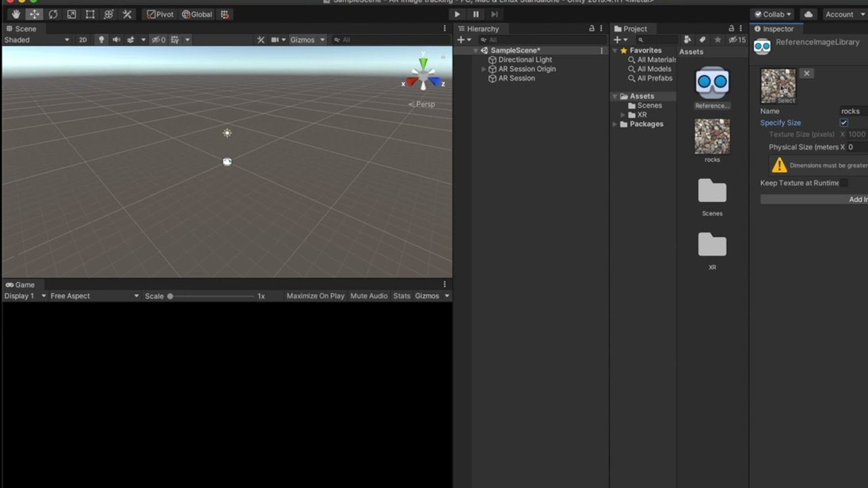Image resolution: width=868 pixels, height=488 pixels.
Task: Open the Game view Gizmos dropdown
Action: (432, 296)
